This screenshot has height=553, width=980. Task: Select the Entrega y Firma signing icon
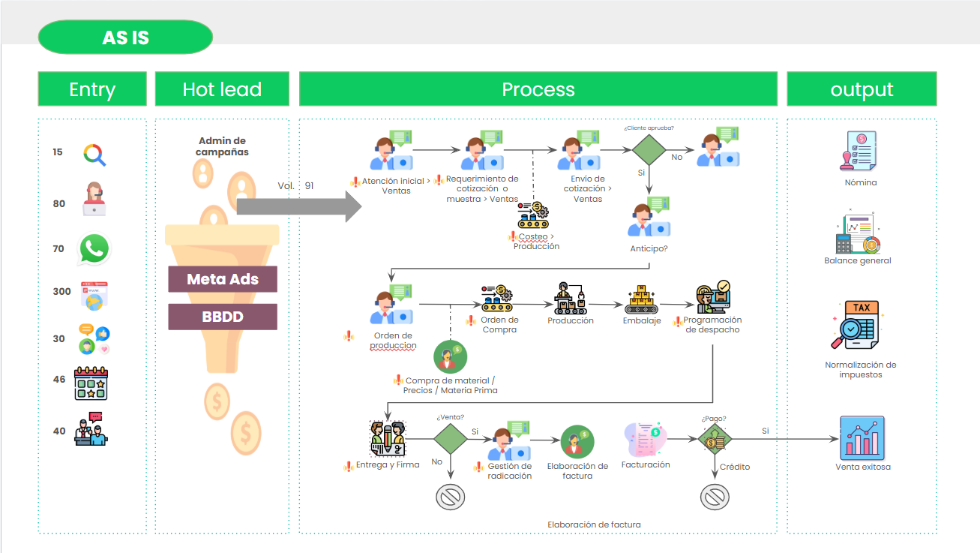tap(388, 439)
